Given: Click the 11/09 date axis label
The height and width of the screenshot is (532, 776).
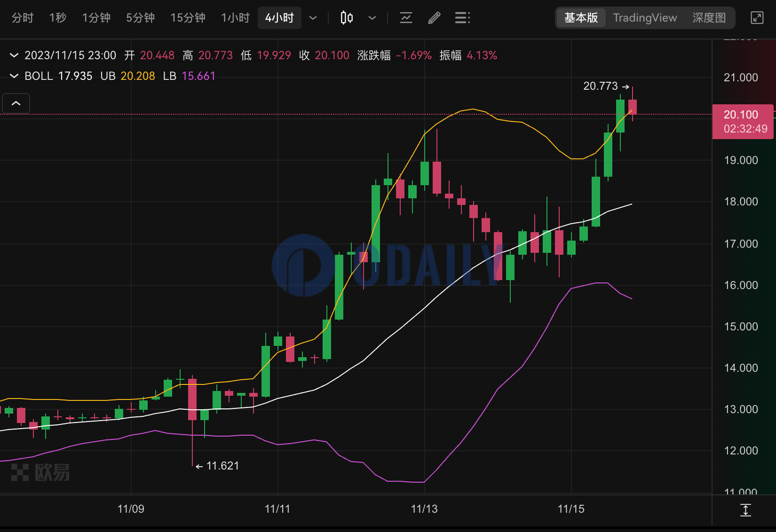Looking at the screenshot, I should (x=131, y=509).
